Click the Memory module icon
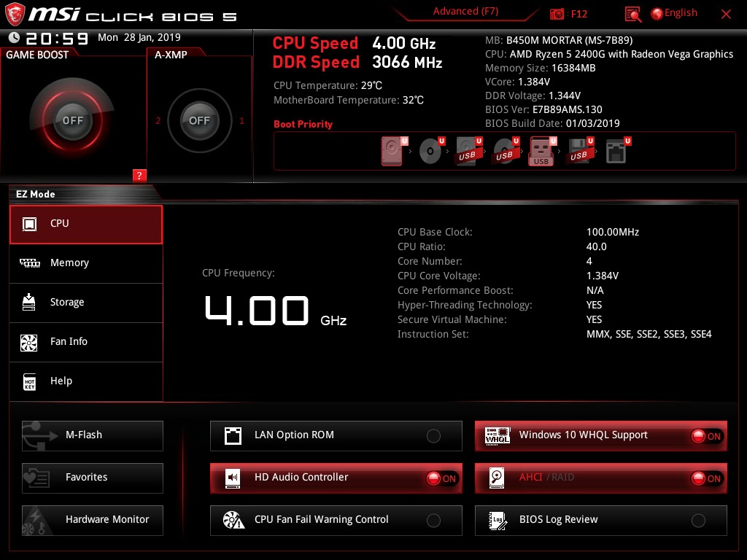Screen dimensions: 747x560 [x=29, y=262]
